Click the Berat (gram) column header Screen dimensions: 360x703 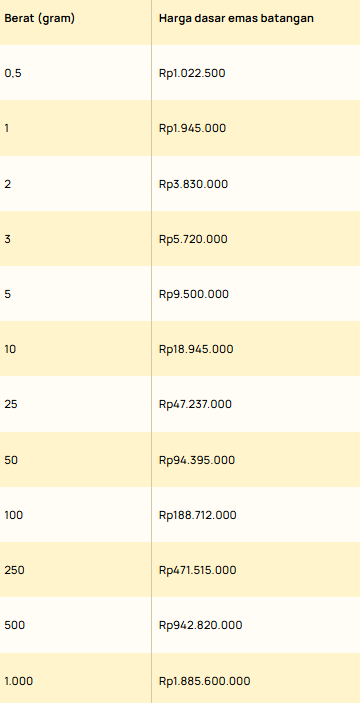coord(39,19)
